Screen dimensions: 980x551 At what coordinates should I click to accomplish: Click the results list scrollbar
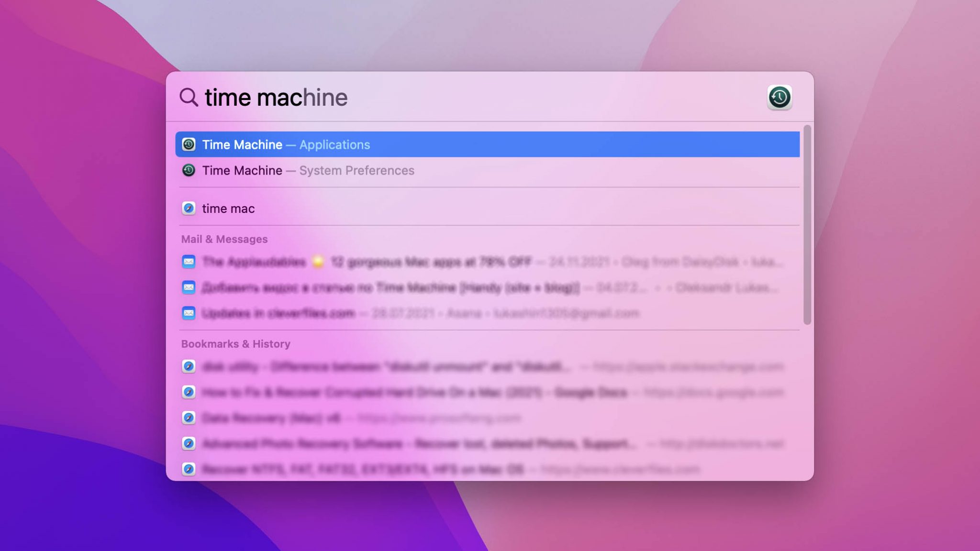point(807,225)
